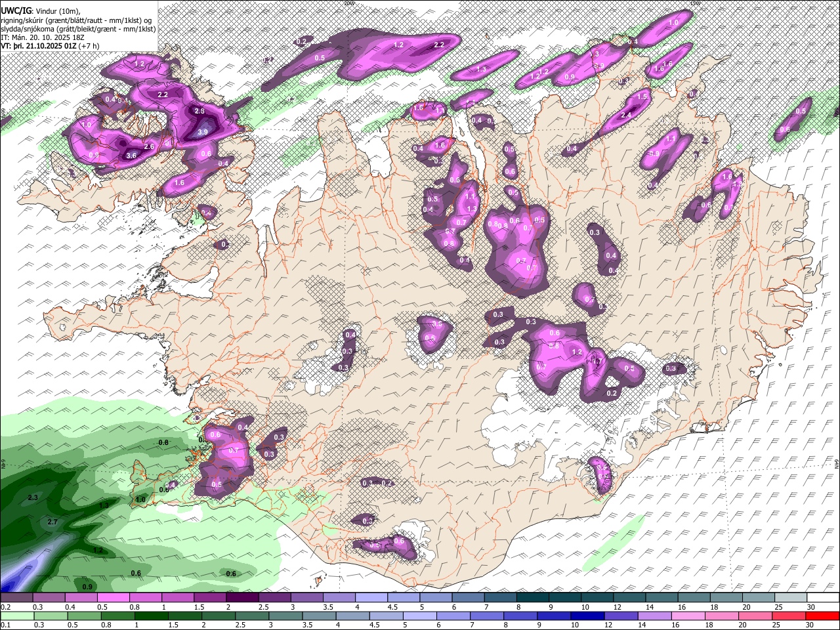840x630 pixels.
Task: Click the white swatch ending the top legend row
Action: pos(822,598)
